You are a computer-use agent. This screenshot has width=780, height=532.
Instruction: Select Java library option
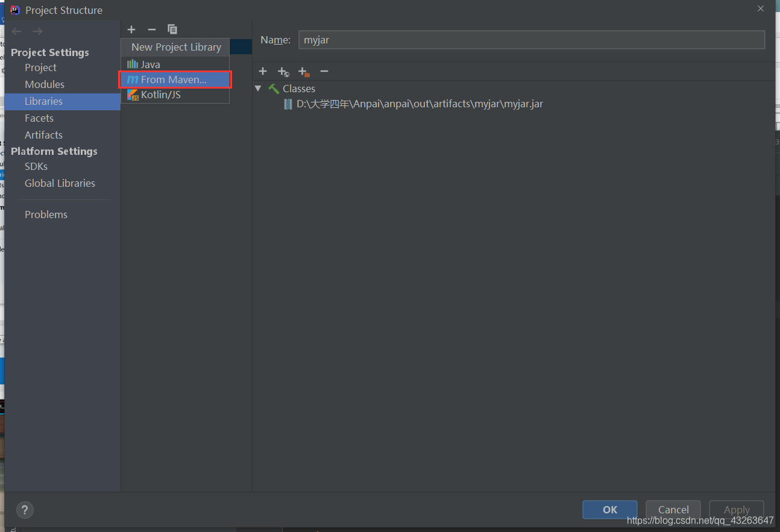tap(175, 64)
